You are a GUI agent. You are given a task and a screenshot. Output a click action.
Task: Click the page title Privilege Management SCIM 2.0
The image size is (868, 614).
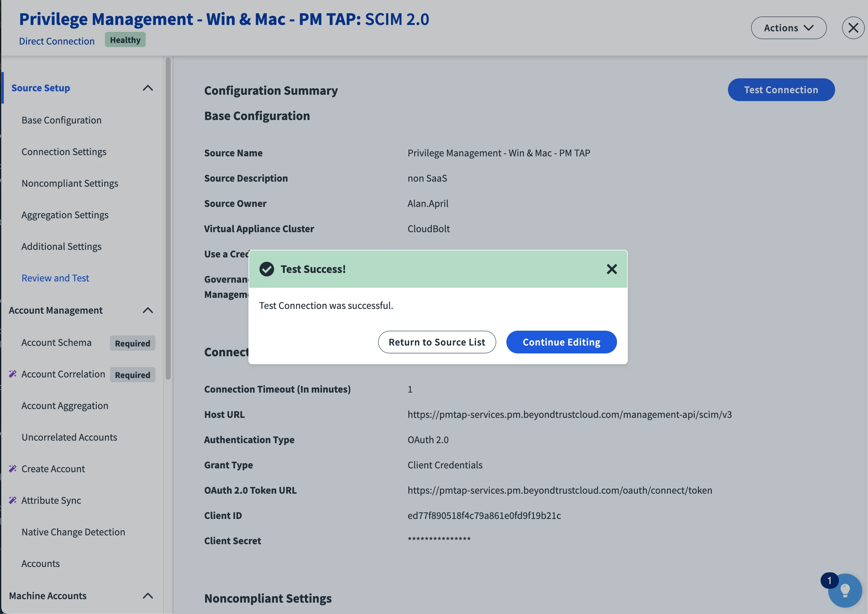tap(224, 19)
